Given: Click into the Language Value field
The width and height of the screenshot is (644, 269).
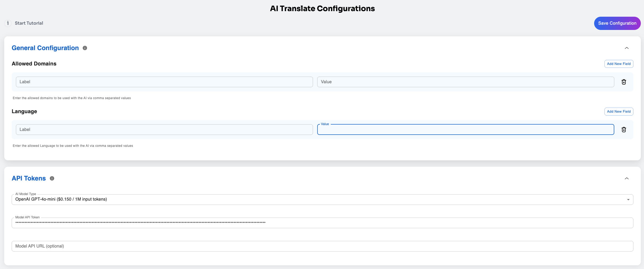Looking at the screenshot, I should click(465, 130).
